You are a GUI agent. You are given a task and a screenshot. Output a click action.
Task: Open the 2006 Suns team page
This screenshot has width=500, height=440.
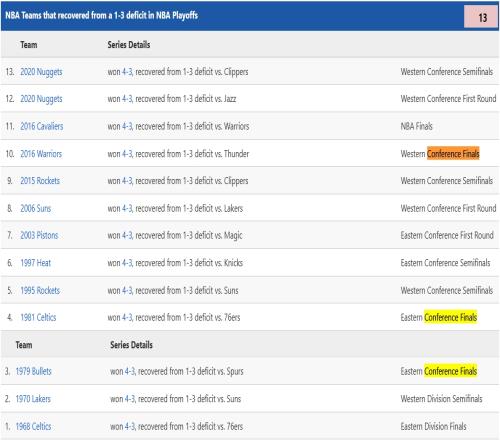click(x=36, y=208)
